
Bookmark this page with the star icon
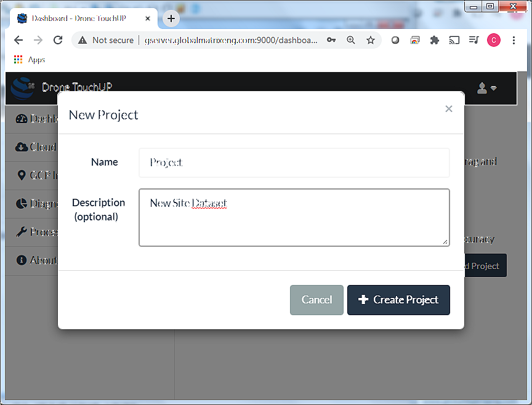click(x=371, y=40)
